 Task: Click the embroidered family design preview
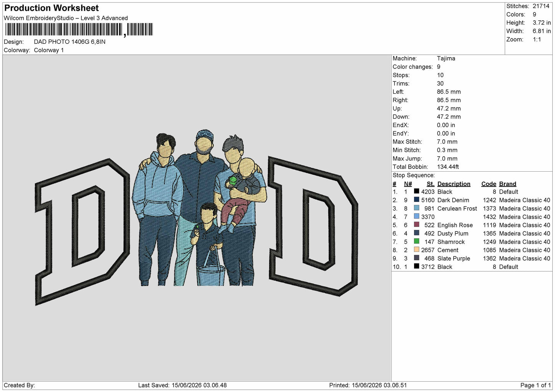pyautogui.click(x=199, y=208)
